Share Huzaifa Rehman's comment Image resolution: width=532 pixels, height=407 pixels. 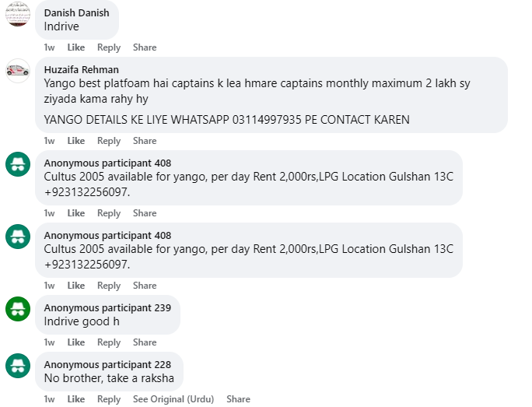coord(145,141)
